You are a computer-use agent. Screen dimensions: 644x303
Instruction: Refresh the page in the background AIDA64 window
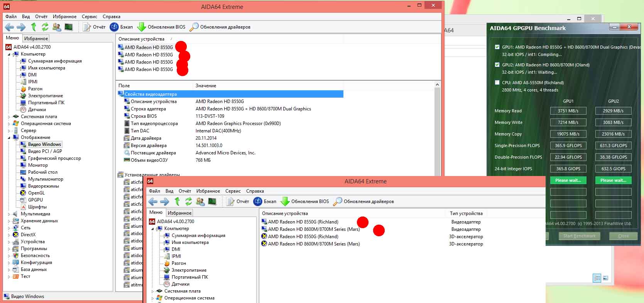click(x=45, y=27)
